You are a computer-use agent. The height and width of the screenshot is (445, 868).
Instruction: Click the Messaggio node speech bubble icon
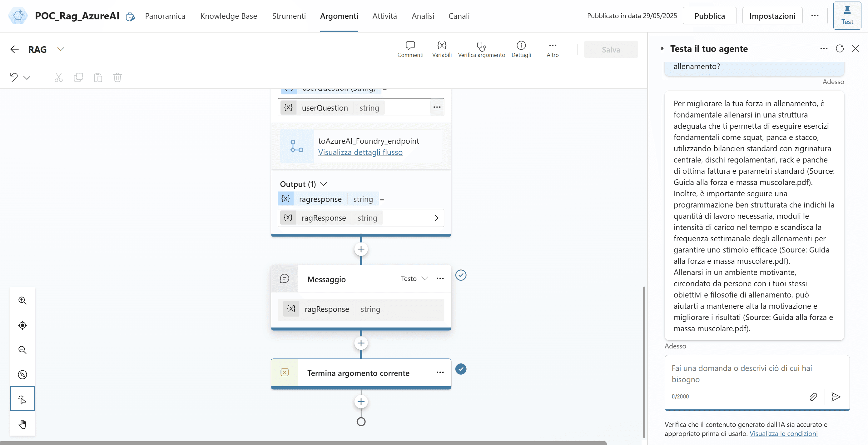click(x=285, y=278)
